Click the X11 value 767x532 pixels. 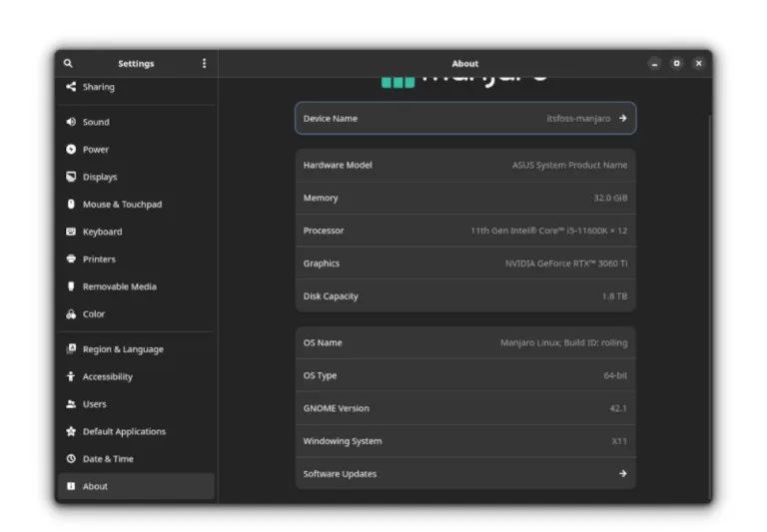click(x=619, y=441)
